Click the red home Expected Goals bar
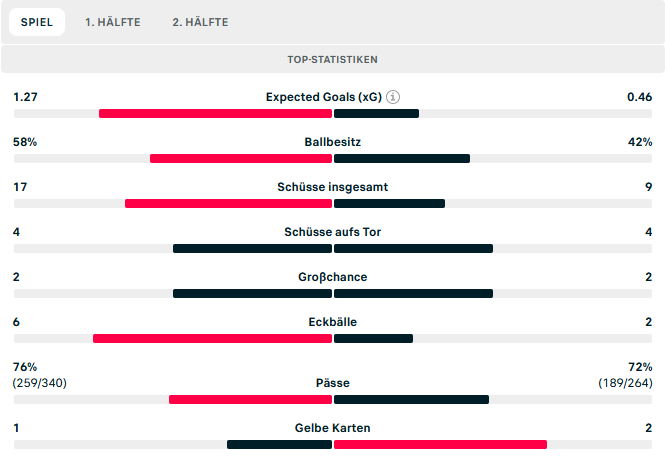The image size is (665, 460). pos(215,113)
